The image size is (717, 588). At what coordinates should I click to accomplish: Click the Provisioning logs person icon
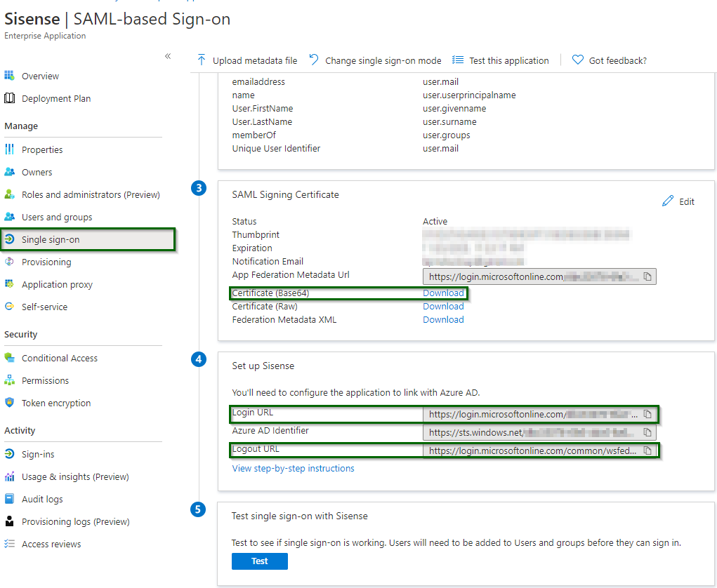[9, 521]
